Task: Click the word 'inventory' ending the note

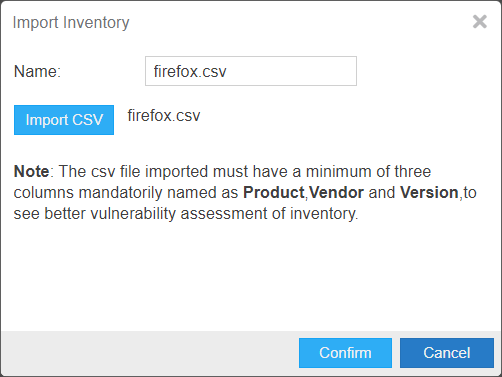Action: click(x=324, y=213)
